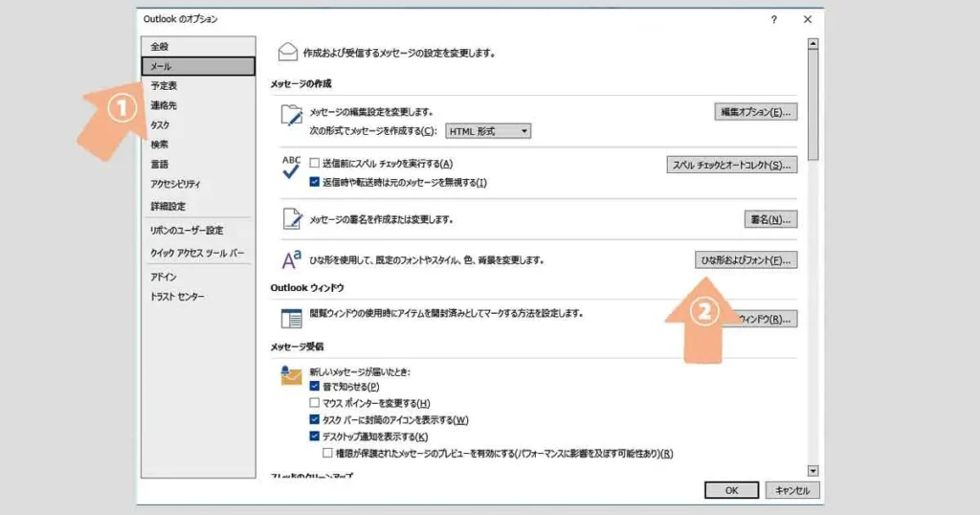Image resolution: width=980 pixels, height=515 pixels.
Task: Click ひな形およびフォント(F)... button
Action: (746, 260)
